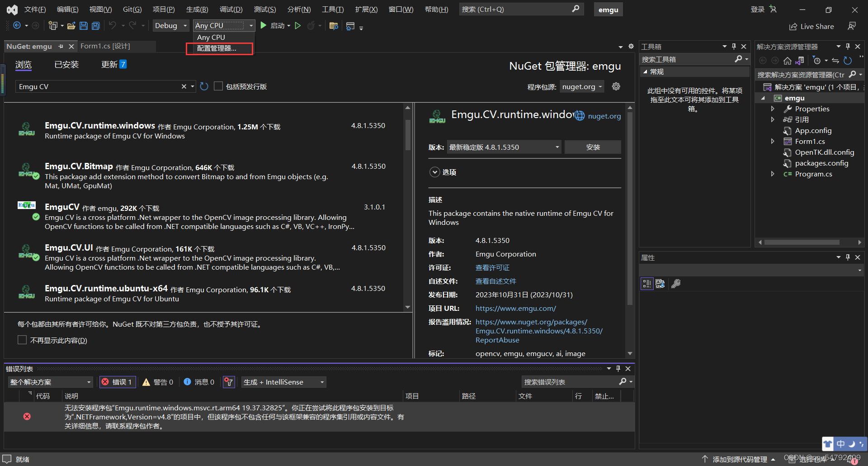The width and height of the screenshot is (868, 466).
Task: Select 配置管理器 from the platform dropdown
Action: (218, 48)
